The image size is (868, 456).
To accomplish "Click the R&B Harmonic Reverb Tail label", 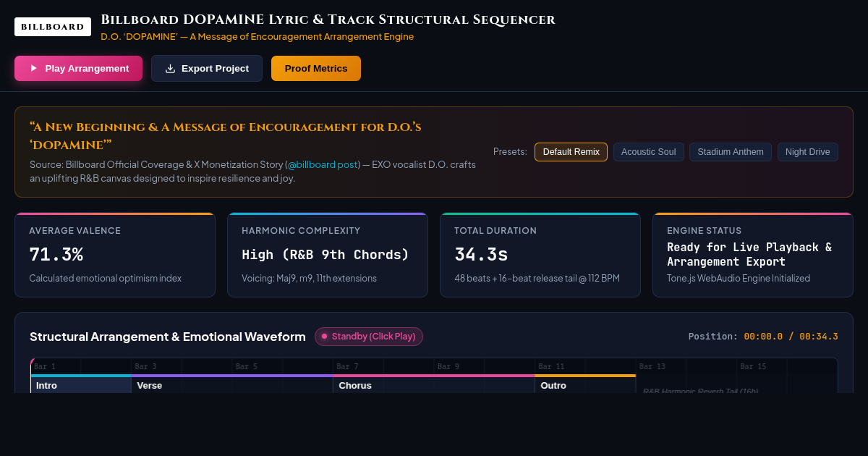I will coord(701,391).
